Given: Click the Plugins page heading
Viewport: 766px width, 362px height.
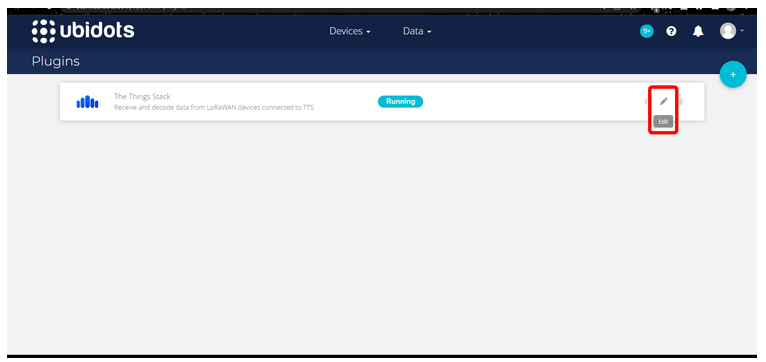Looking at the screenshot, I should click(56, 62).
